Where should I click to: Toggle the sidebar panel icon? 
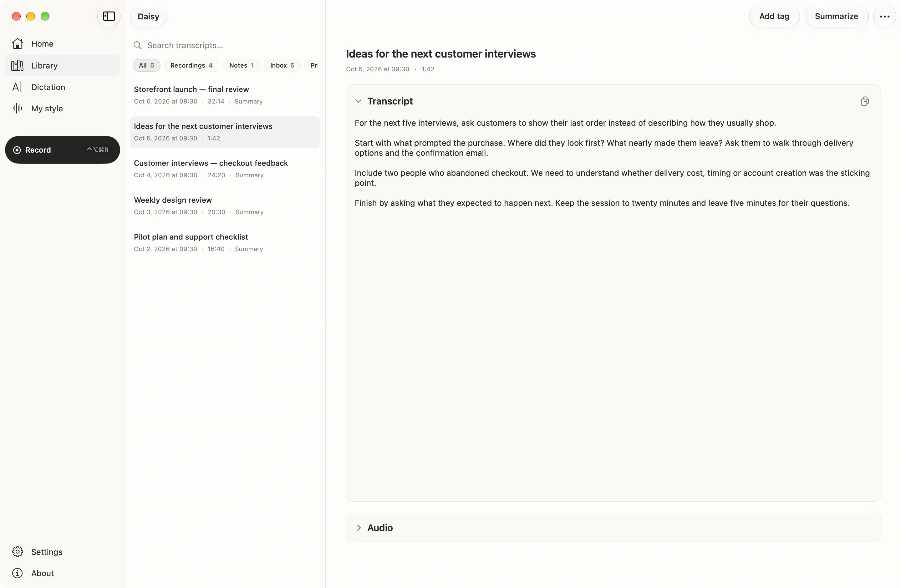point(109,16)
